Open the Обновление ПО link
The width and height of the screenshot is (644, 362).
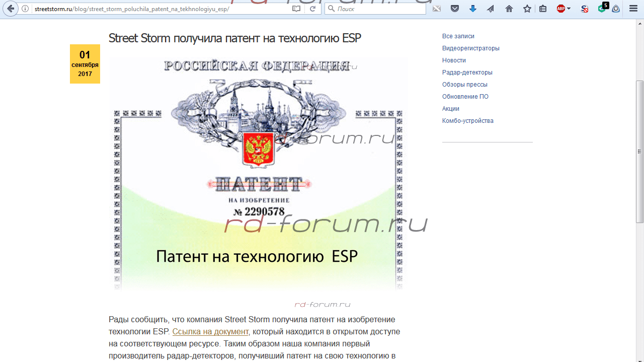coord(465,97)
